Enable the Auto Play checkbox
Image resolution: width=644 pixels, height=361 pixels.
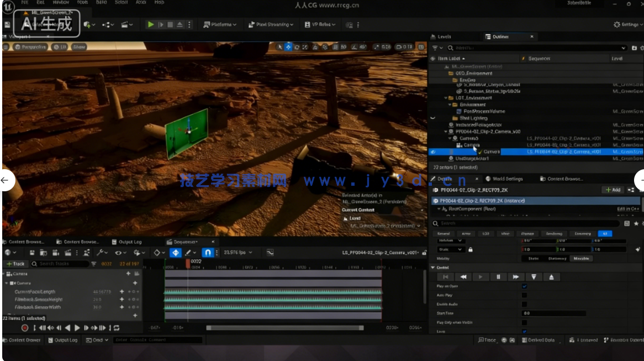pos(524,295)
